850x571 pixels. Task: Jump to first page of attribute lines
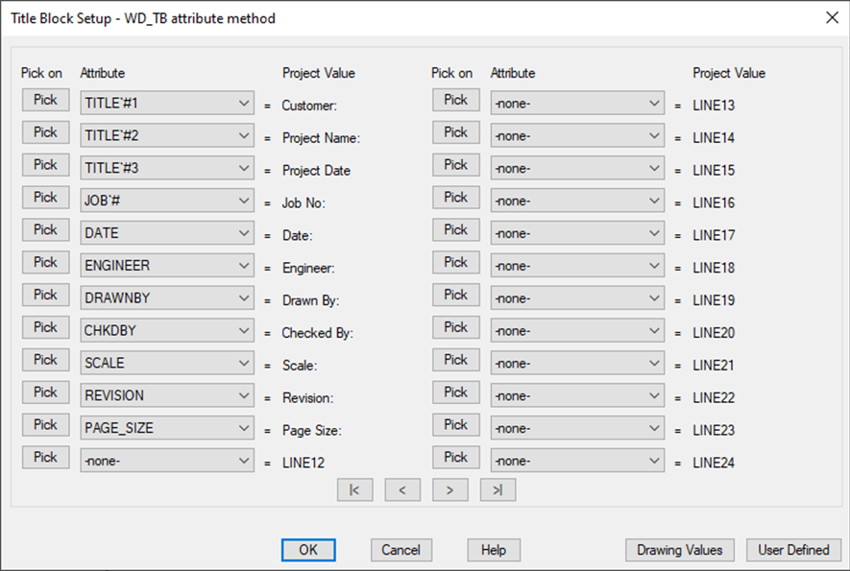click(x=355, y=490)
